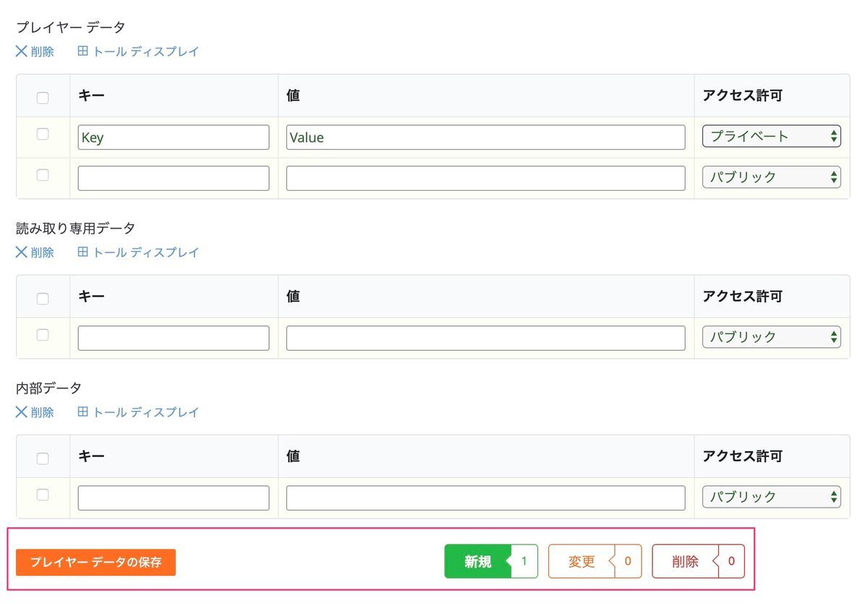
Task: Open the プライベート access permission dropdown
Action: click(x=771, y=135)
